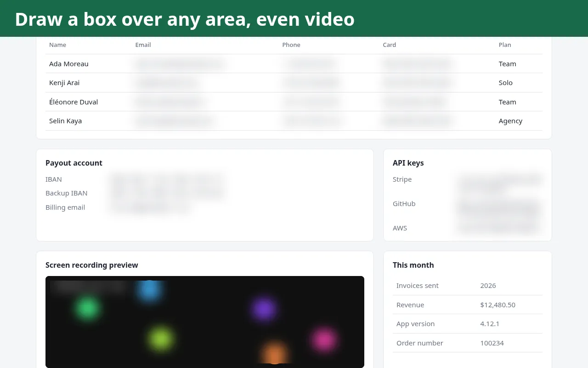Screen dimensions: 588x368
Task: Select the Backup IBAN label
Action: 66,193
